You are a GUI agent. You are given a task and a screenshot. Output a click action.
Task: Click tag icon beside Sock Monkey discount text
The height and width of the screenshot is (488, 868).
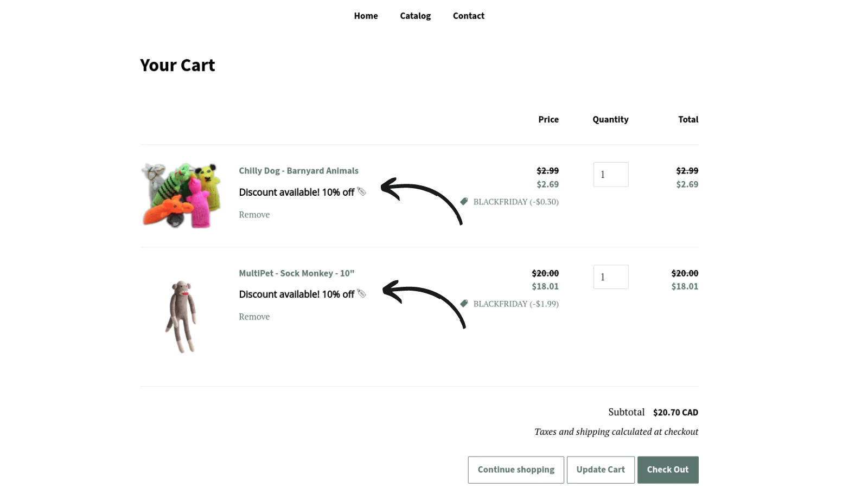(361, 293)
